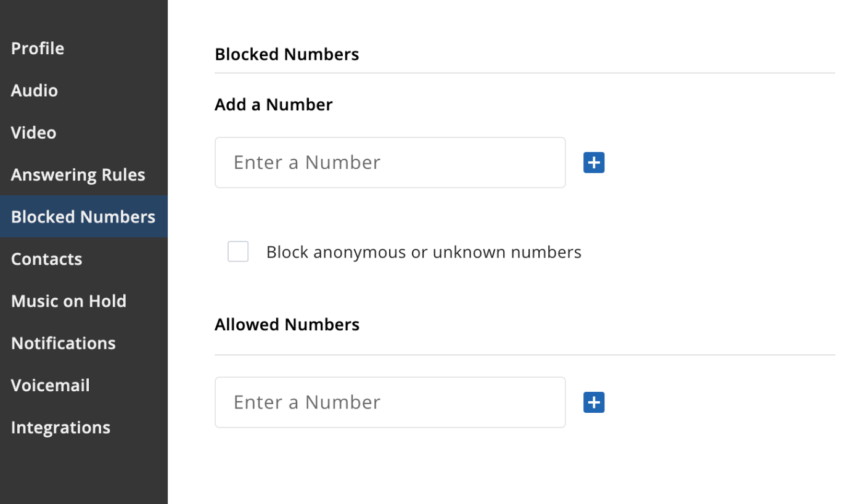Click the plus icon under Allowed Numbers
The height and width of the screenshot is (504, 867).
tap(594, 402)
